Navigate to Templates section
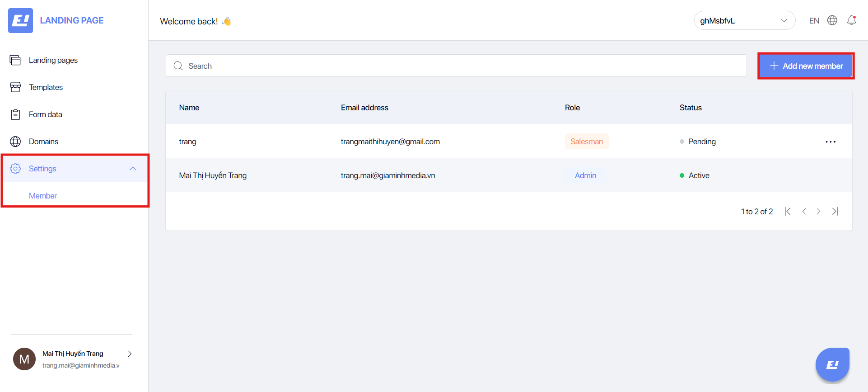 (46, 87)
